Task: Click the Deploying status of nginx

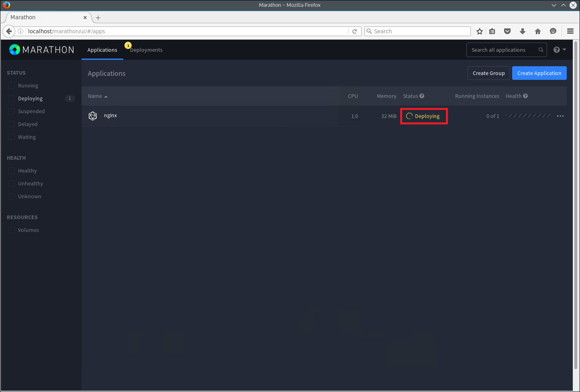Action: point(423,116)
